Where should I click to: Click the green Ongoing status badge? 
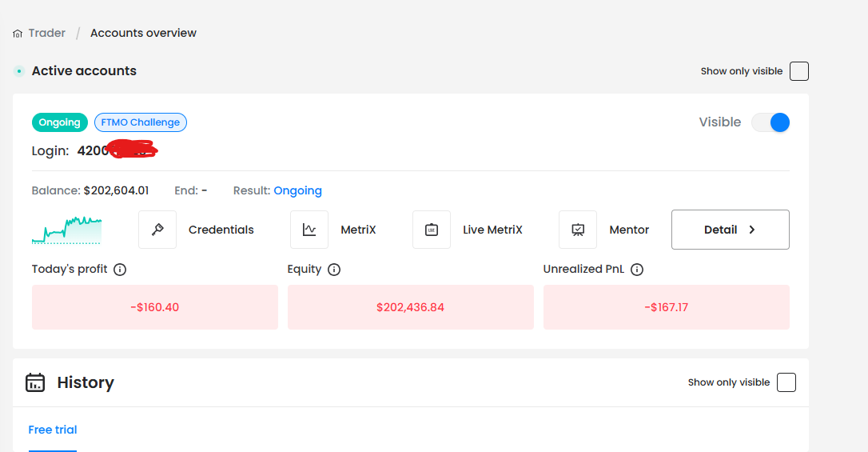click(x=60, y=122)
